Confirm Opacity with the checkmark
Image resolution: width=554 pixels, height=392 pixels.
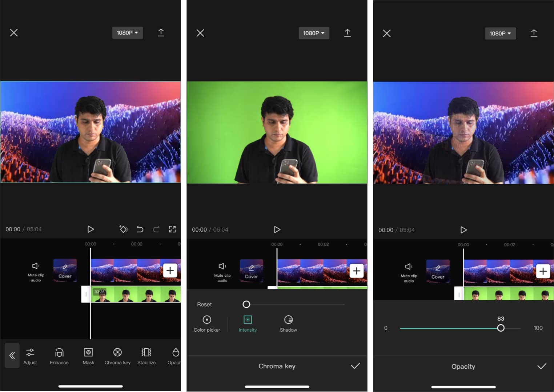(541, 366)
